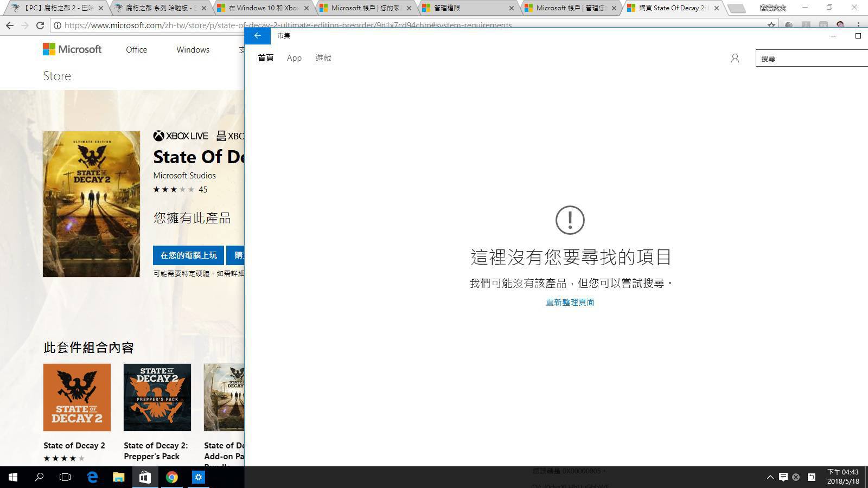
Task: Maximize the Store app window
Action: (858, 36)
